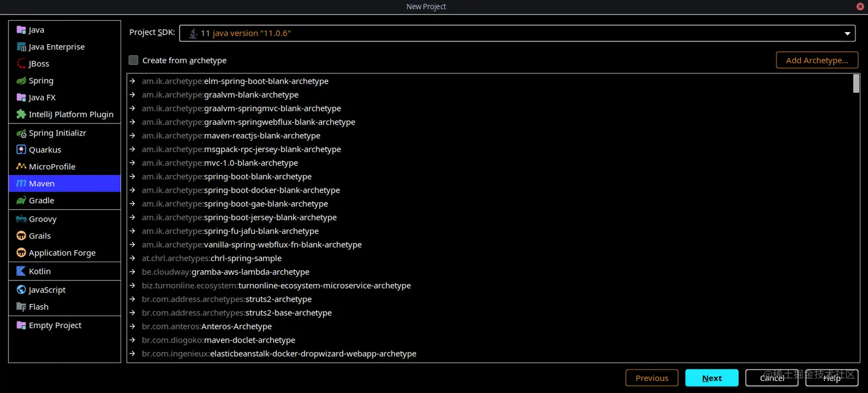868x393 pixels.
Task: Select gramba-aws-lambda-archetype row
Action: coord(490,272)
